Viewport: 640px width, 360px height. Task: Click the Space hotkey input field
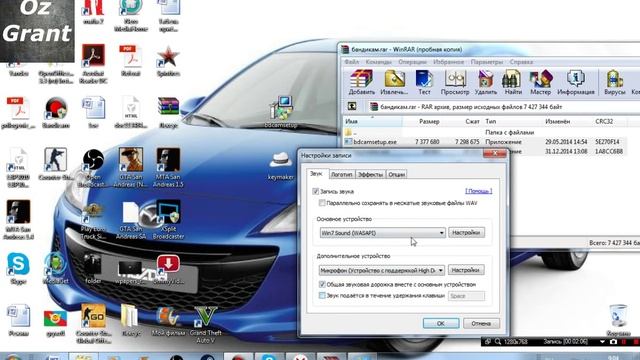(466, 296)
